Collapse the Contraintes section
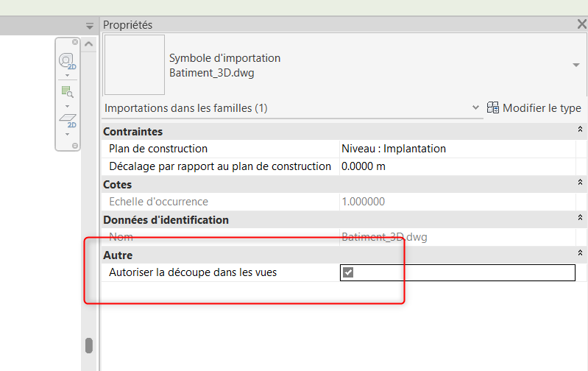 580,129
